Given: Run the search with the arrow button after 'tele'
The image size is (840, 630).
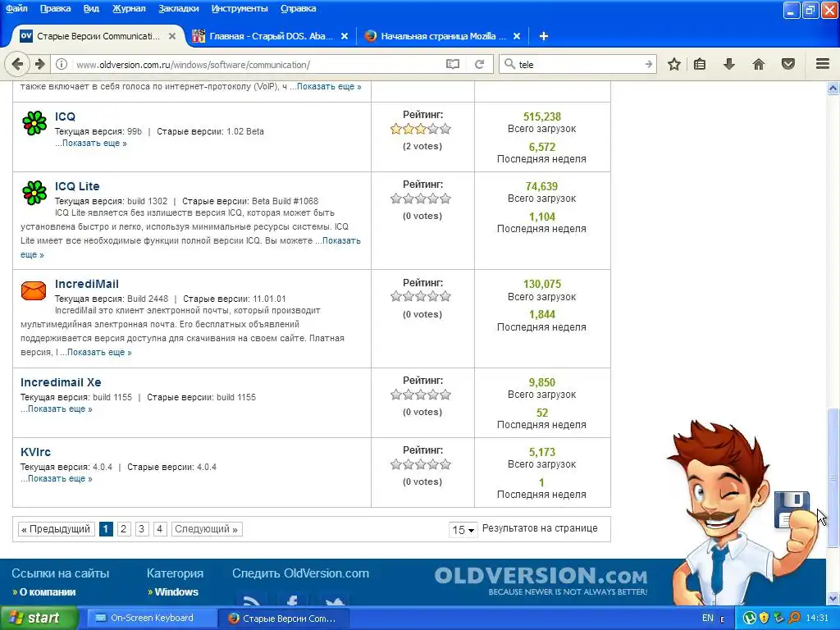Looking at the screenshot, I should [x=648, y=64].
